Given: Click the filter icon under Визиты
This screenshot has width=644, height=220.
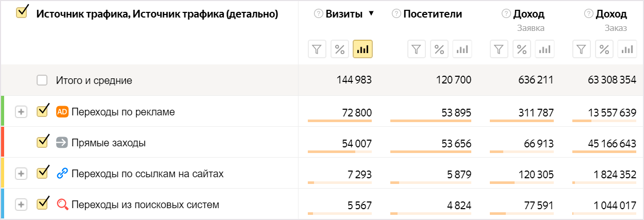Looking at the screenshot, I should 317,49.
